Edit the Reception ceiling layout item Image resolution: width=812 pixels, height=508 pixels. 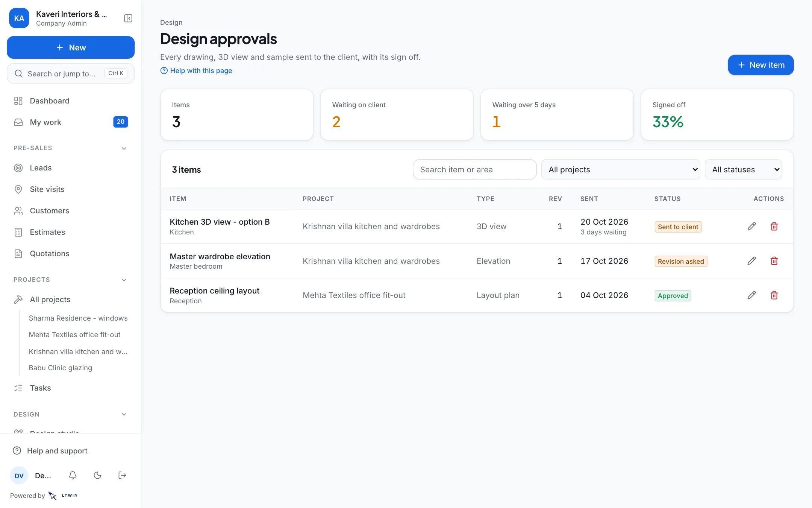[751, 295]
